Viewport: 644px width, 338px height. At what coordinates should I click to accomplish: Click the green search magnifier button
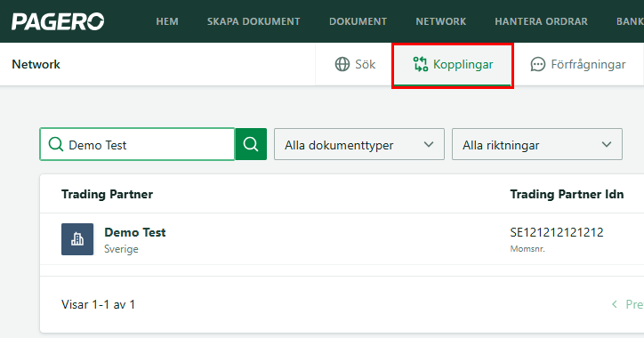pos(251,144)
